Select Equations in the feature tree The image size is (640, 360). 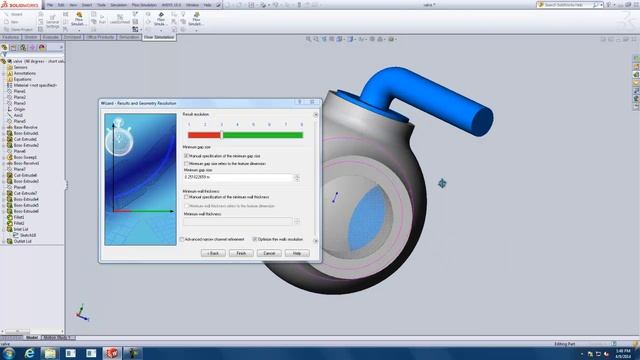[x=22, y=79]
